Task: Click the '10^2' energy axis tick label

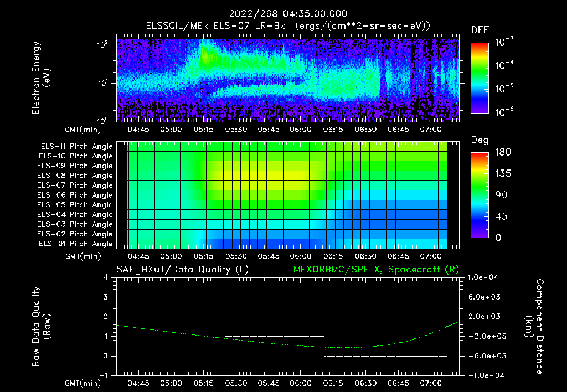Action: pyautogui.click(x=102, y=45)
